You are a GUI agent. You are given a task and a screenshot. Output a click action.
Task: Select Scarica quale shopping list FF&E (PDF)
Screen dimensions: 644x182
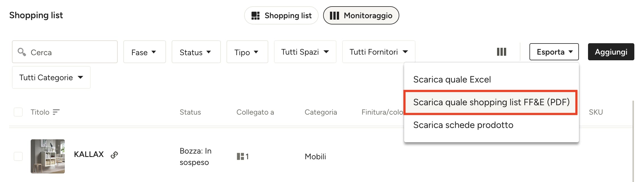491,102
